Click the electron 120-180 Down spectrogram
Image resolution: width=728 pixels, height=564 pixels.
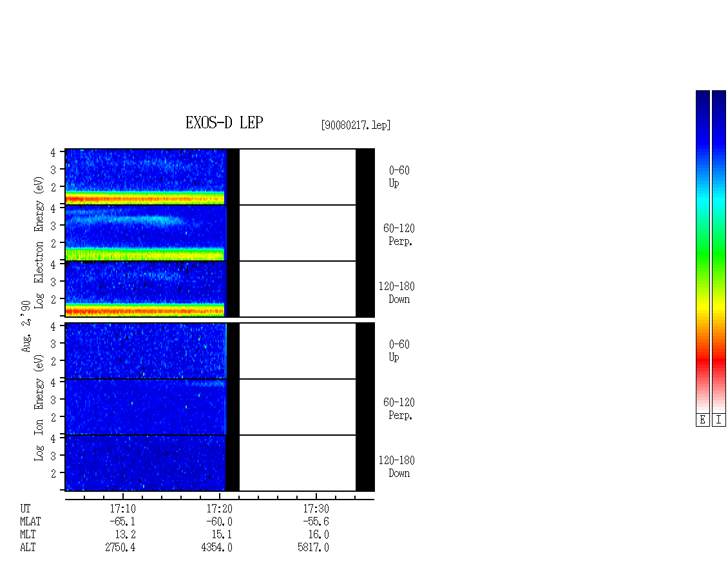pos(220,289)
